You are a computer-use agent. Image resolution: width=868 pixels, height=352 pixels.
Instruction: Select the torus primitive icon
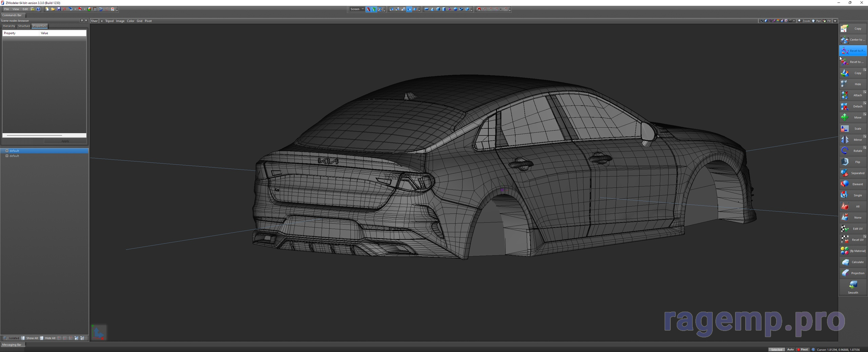click(461, 9)
